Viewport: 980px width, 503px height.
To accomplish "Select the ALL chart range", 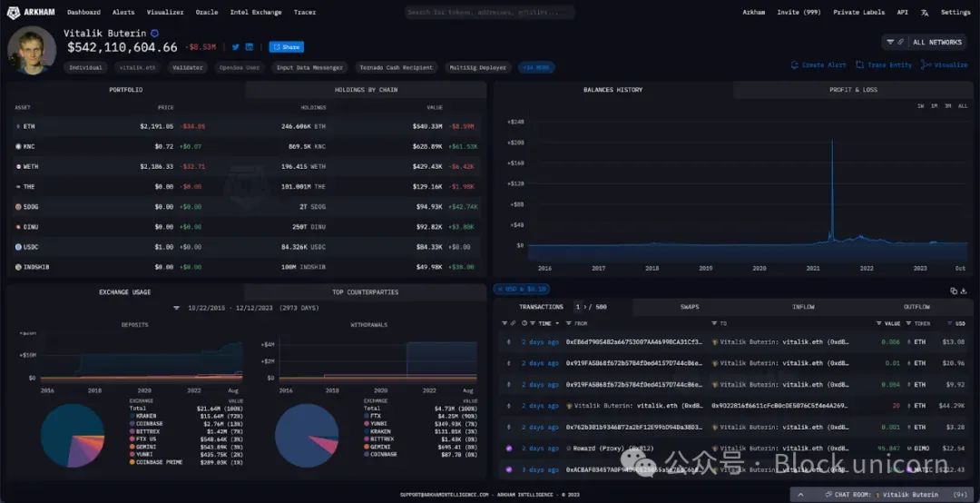I will (x=963, y=106).
